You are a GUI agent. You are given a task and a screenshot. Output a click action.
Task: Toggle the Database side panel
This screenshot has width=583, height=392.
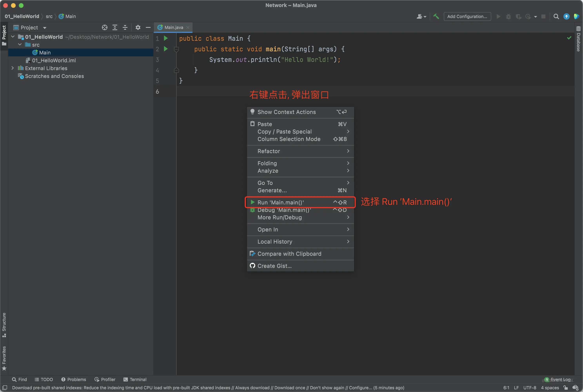578,39
